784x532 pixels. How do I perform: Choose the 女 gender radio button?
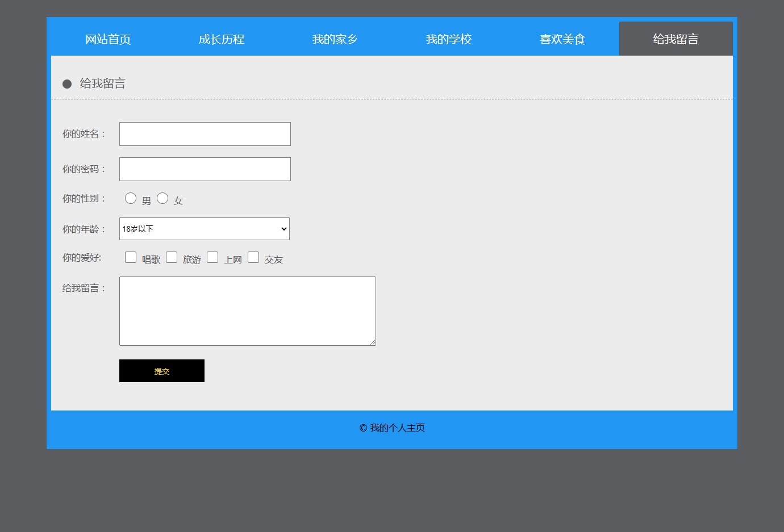pos(162,198)
